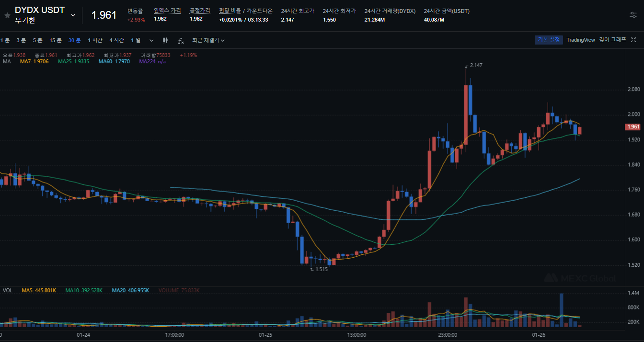
Task: Click the 01-24 date on time axis
Action: pyautogui.click(x=83, y=334)
